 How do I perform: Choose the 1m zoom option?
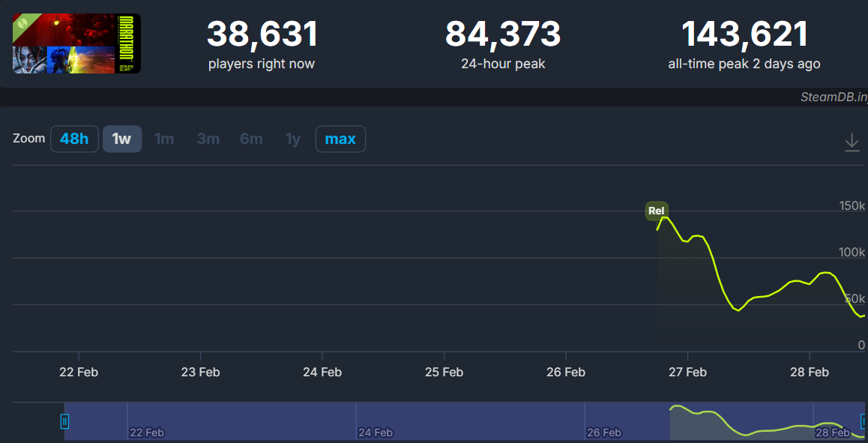pos(164,139)
